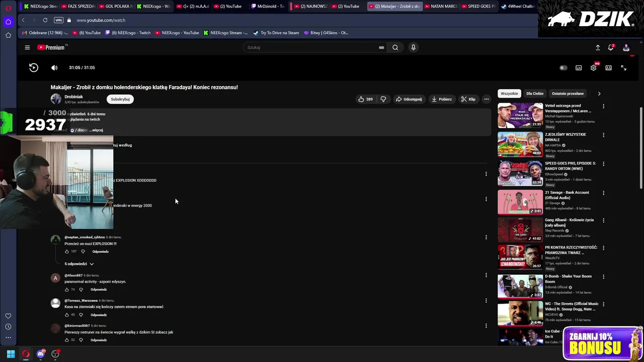Reload the page with the refresh icon
This screenshot has height=362, width=644.
[45, 20]
